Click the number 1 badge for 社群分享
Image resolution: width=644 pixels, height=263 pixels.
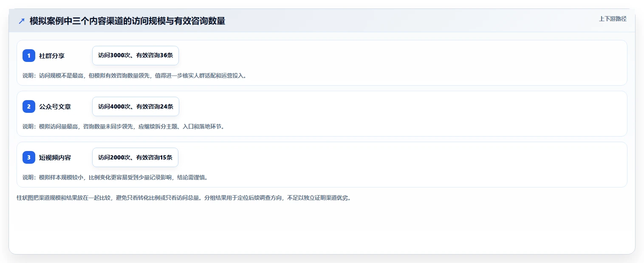pos(29,56)
